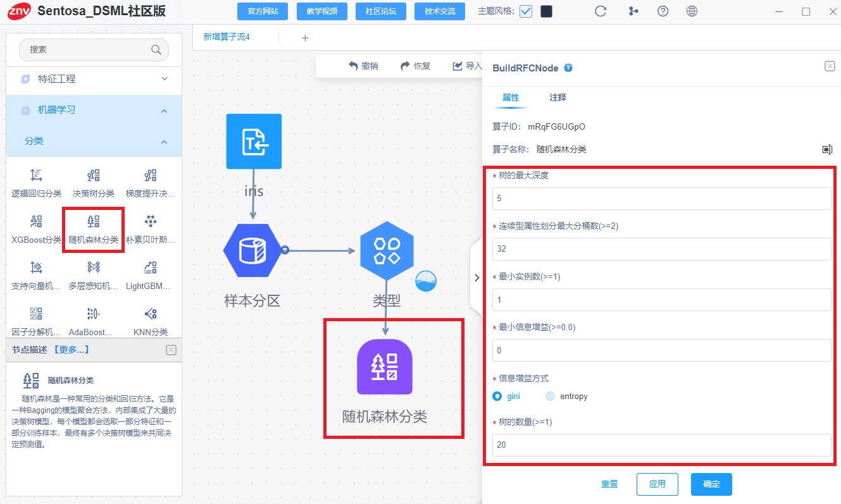Collapse the 机器学习 category
This screenshot has width=841, height=504.
click(x=94, y=110)
